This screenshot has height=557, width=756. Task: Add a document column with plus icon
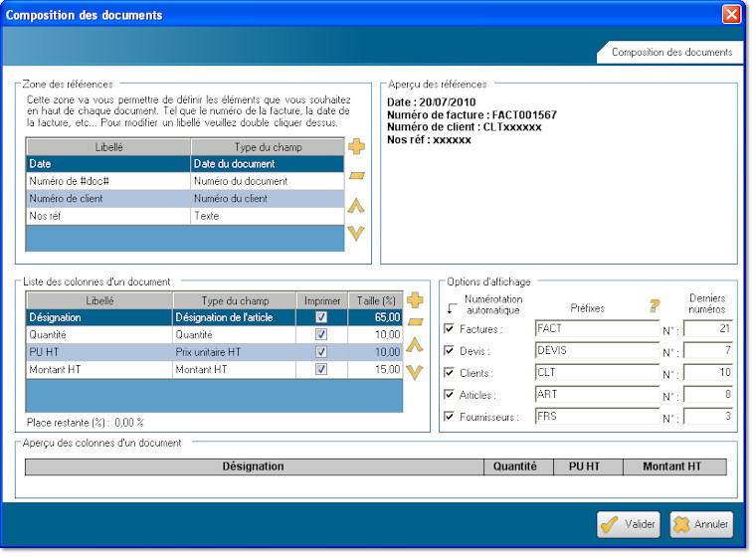(415, 300)
